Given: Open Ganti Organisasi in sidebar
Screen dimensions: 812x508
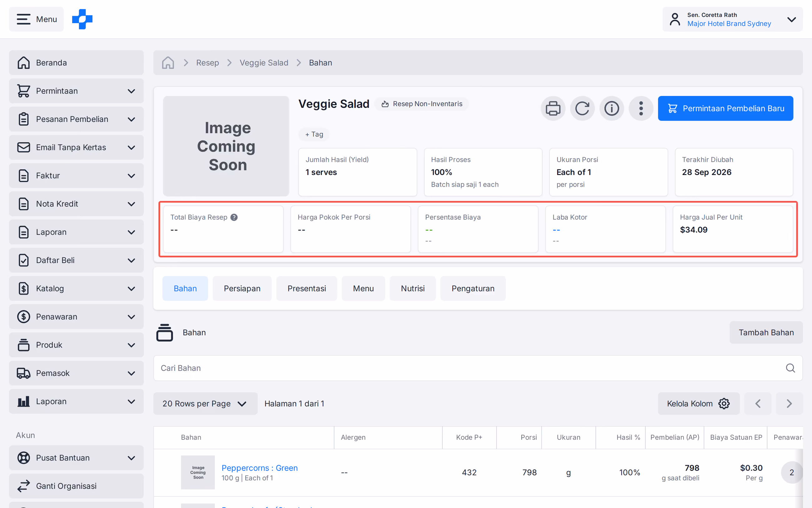Looking at the screenshot, I should click(76, 486).
